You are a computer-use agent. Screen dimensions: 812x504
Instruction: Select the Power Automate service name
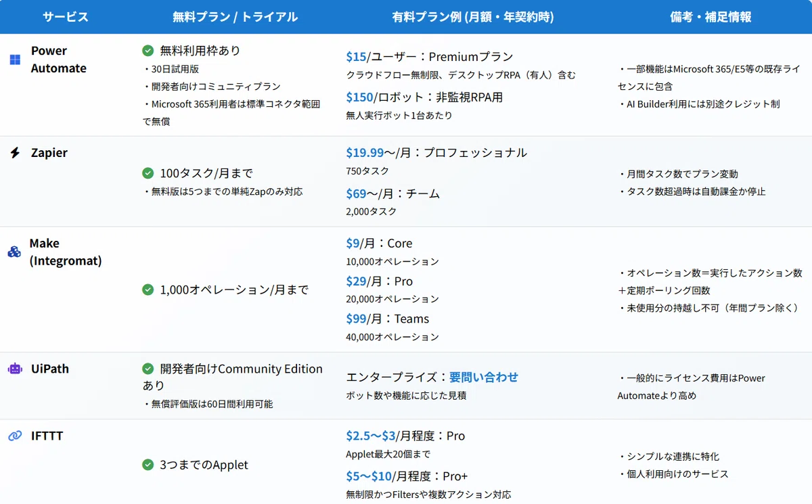pos(59,60)
